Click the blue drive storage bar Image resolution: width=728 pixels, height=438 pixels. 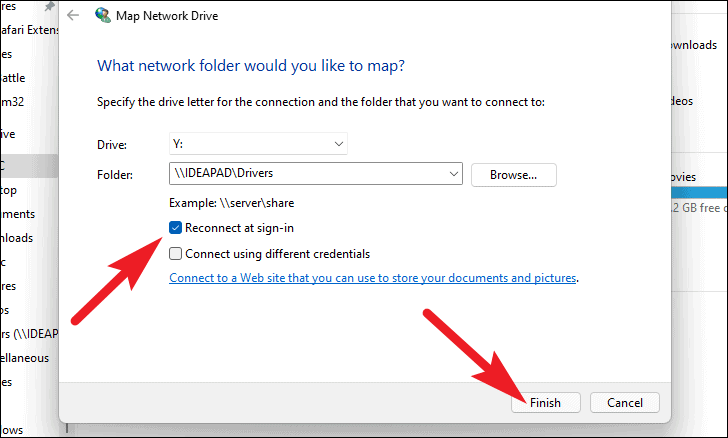(x=699, y=192)
